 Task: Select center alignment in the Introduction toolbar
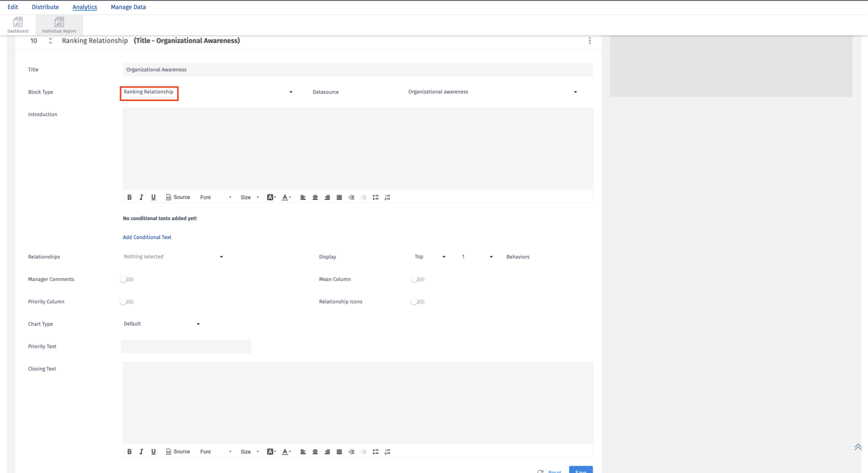[315, 197]
